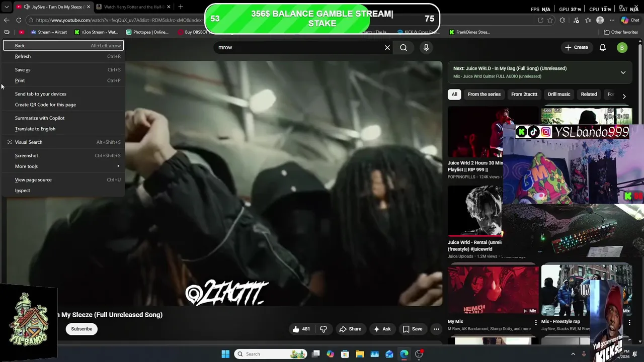The width and height of the screenshot is (644, 362).
Task: Start voice search with the microphone icon
Action: coord(426,47)
